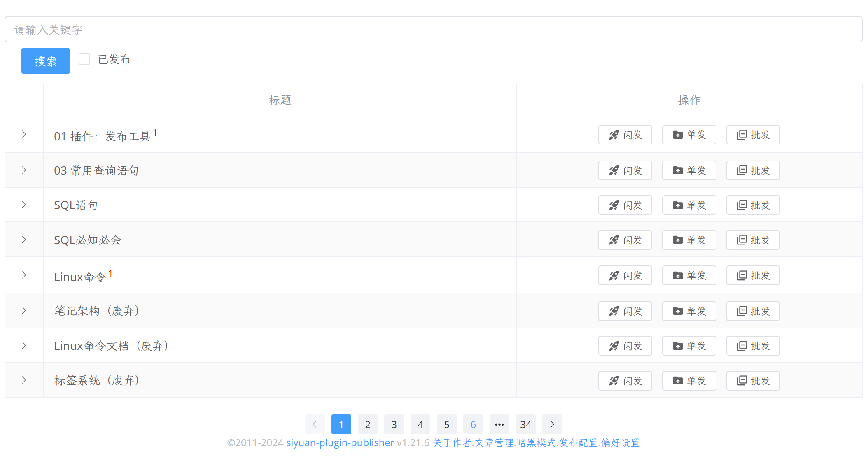Toggle the 已发布 checkbox
868x475 pixels.
pos(84,59)
